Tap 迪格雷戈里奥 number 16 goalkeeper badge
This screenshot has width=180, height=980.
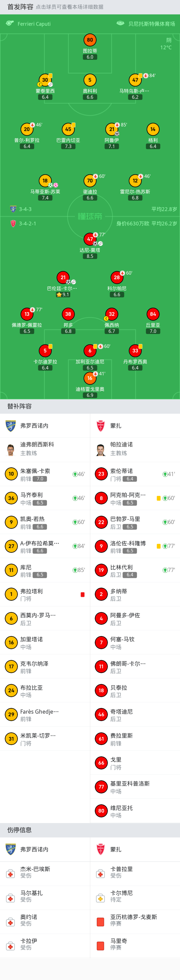(90, 378)
